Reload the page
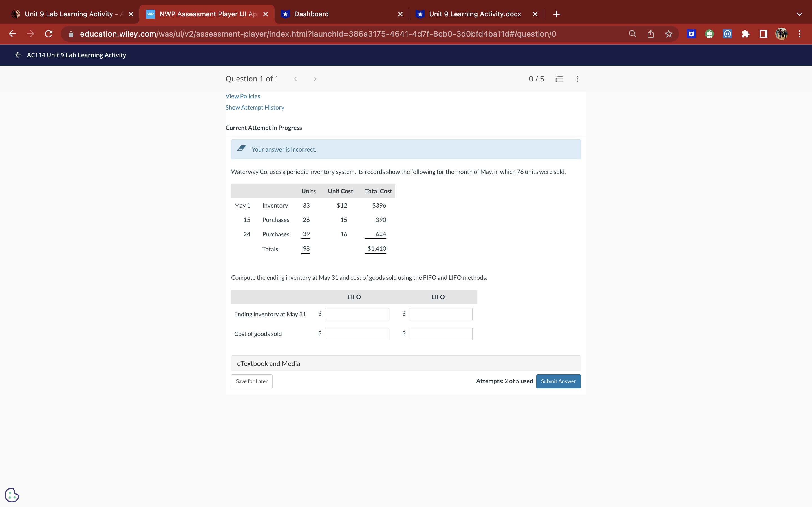This screenshot has width=812, height=507. coord(49,34)
